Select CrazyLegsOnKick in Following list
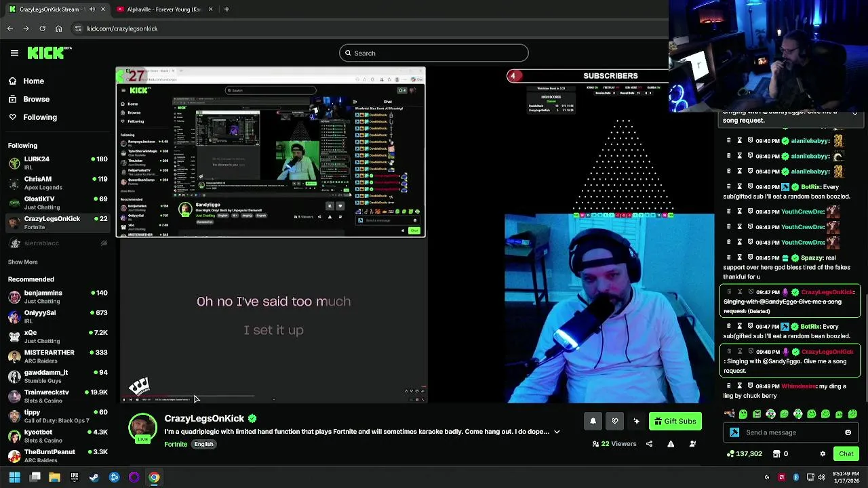 coord(58,222)
